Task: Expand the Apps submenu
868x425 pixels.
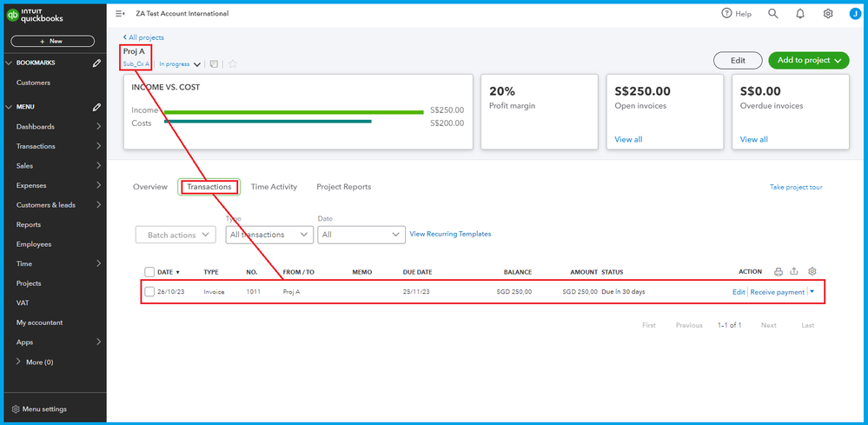Action: click(98, 342)
